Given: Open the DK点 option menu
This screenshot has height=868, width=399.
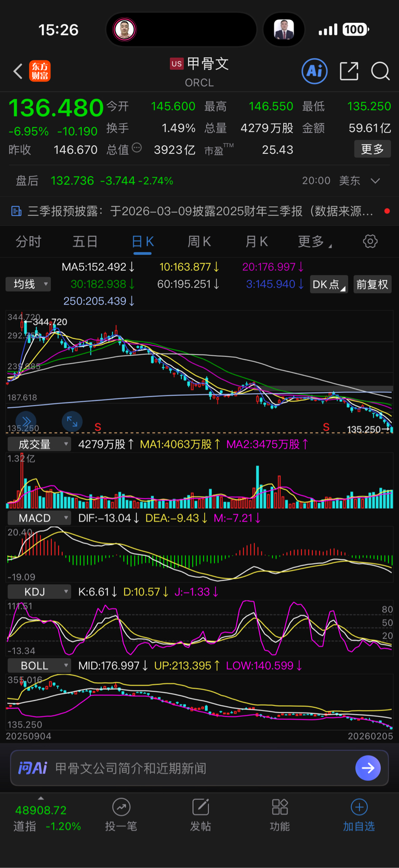Looking at the screenshot, I should click(329, 284).
